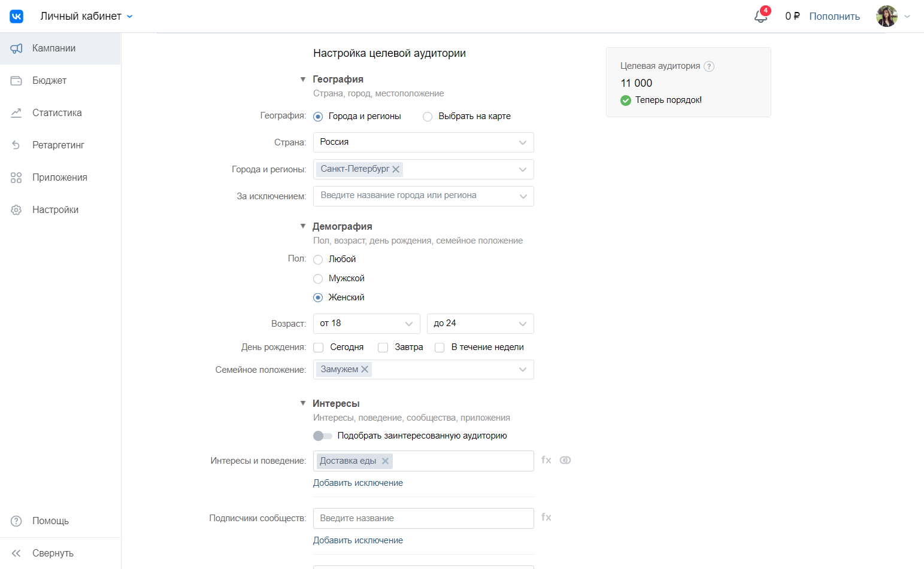Click the fx icon beside interests field

[x=546, y=460]
